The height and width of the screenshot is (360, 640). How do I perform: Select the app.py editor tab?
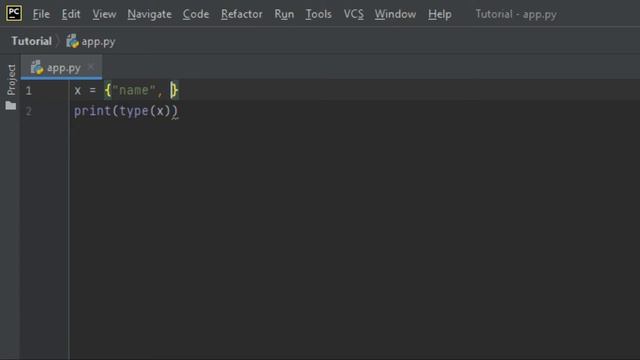tap(61, 67)
